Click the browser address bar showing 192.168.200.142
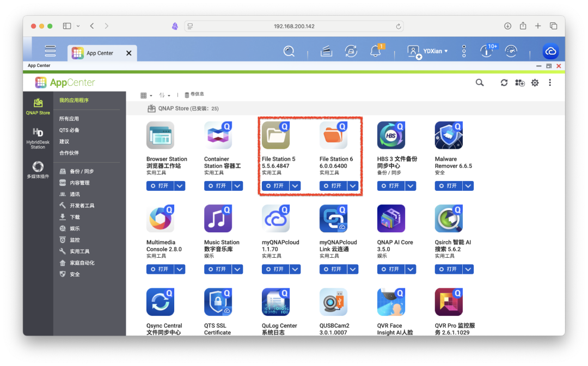The image size is (588, 366). pyautogui.click(x=295, y=26)
